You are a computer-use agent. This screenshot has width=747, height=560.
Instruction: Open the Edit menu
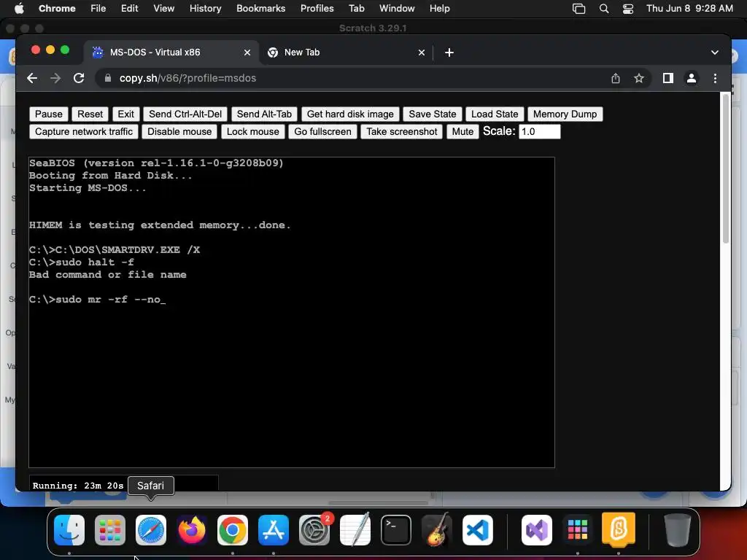(x=130, y=8)
